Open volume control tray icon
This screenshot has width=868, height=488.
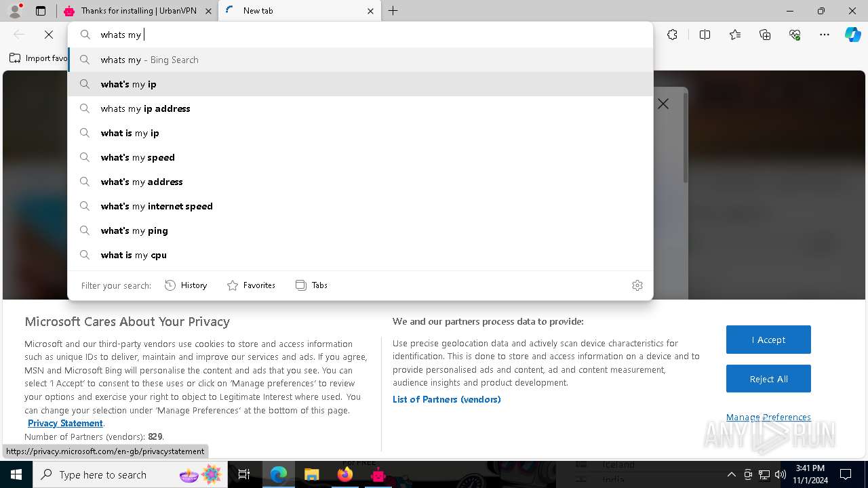780,474
